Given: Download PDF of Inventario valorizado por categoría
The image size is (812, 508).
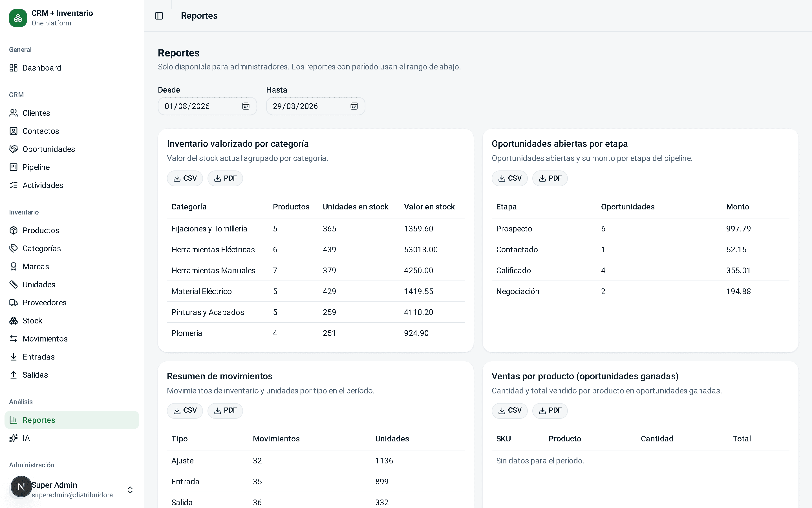Looking at the screenshot, I should pyautogui.click(x=225, y=178).
